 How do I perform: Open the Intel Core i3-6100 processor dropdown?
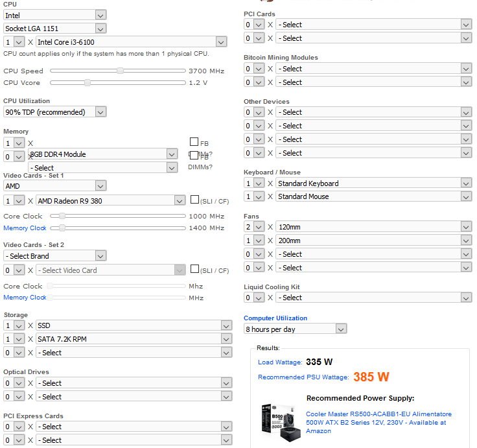[x=131, y=42]
